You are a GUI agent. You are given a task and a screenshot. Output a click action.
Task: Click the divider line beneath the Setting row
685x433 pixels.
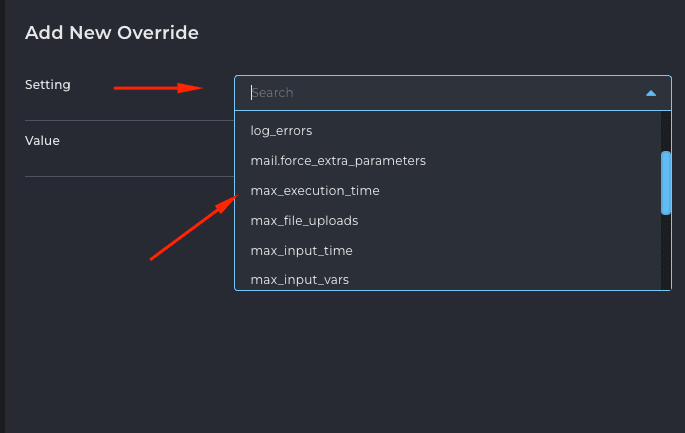[130, 120]
